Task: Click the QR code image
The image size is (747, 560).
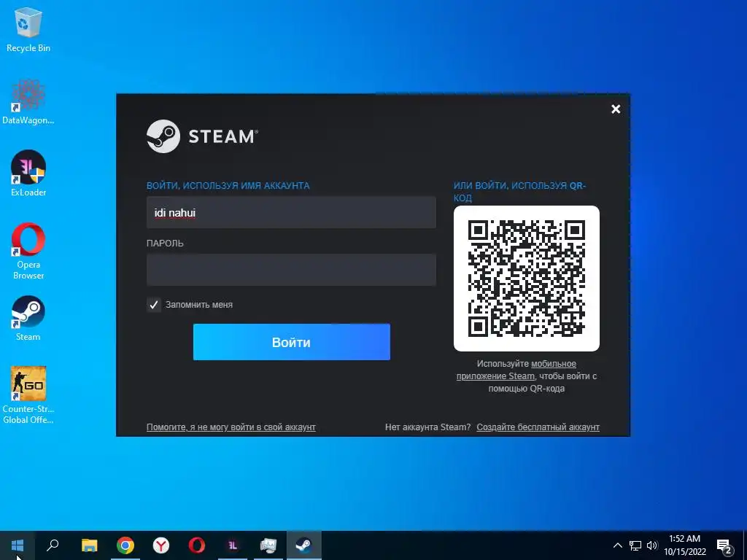Action: 527,279
